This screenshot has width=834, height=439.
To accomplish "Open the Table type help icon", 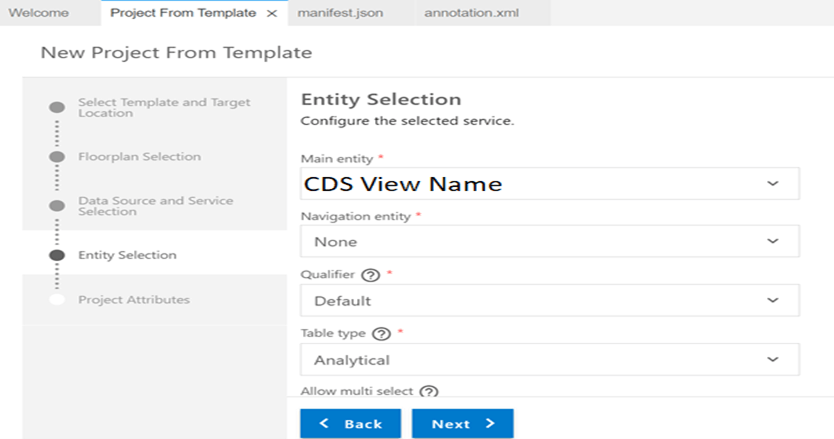I will [x=381, y=334].
